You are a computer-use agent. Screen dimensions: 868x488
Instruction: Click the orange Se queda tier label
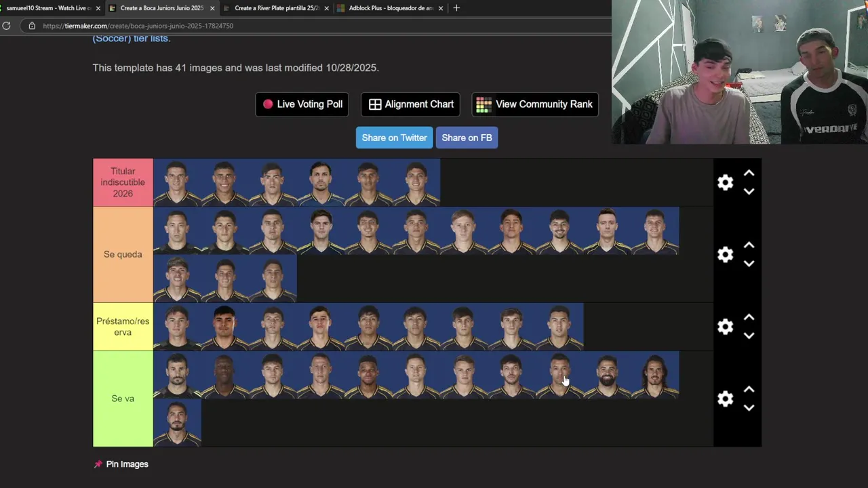(123, 254)
